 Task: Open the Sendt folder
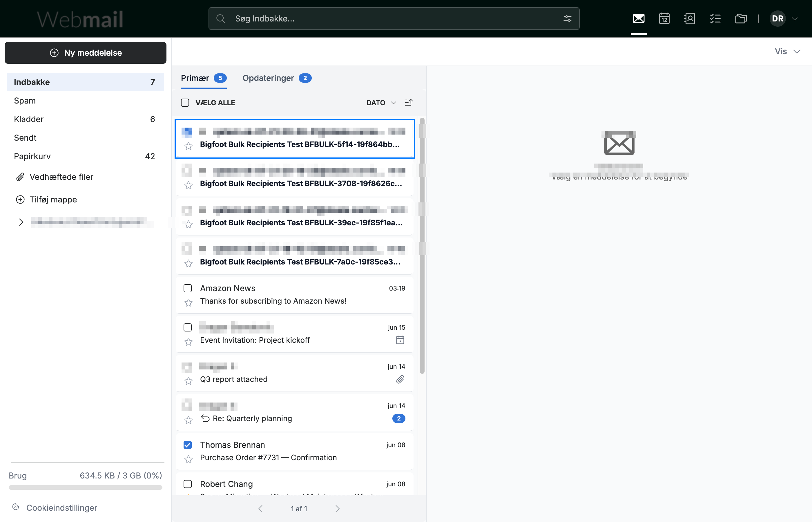click(85, 138)
